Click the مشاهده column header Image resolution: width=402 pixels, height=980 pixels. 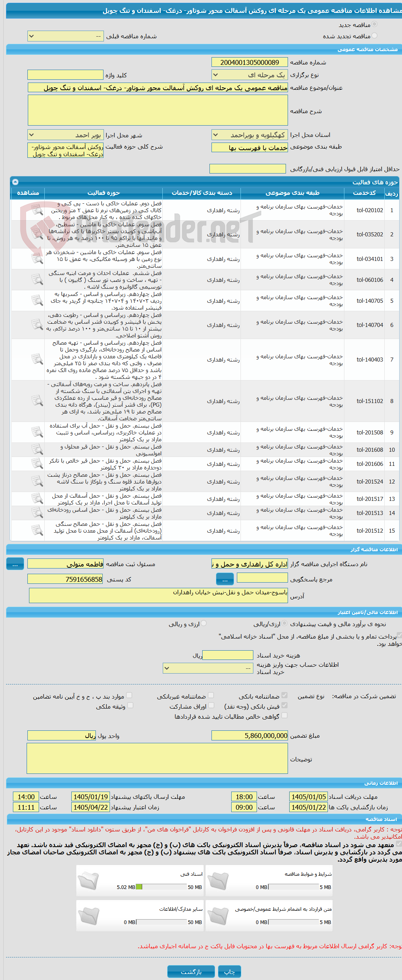pyautogui.click(x=28, y=193)
